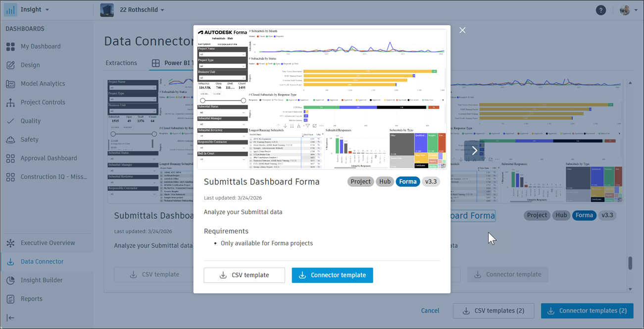Open the user profile avatar menu
The height and width of the screenshot is (329, 644).
point(628,10)
